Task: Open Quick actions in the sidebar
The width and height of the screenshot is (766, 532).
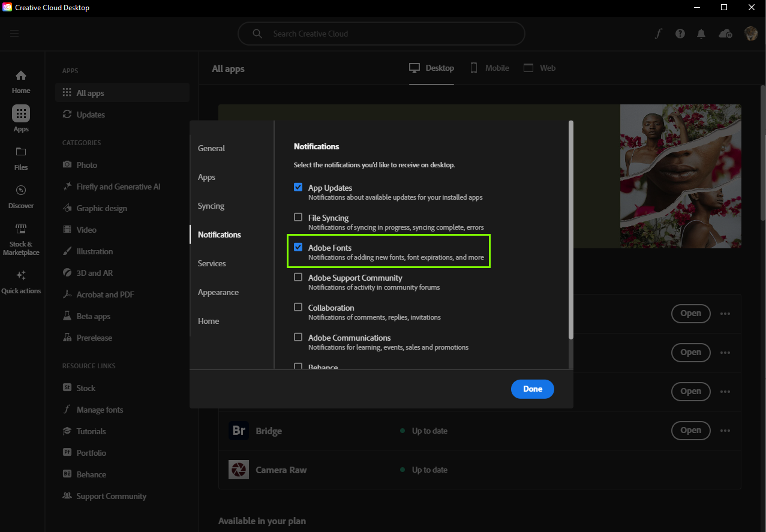Action: pyautogui.click(x=20, y=279)
